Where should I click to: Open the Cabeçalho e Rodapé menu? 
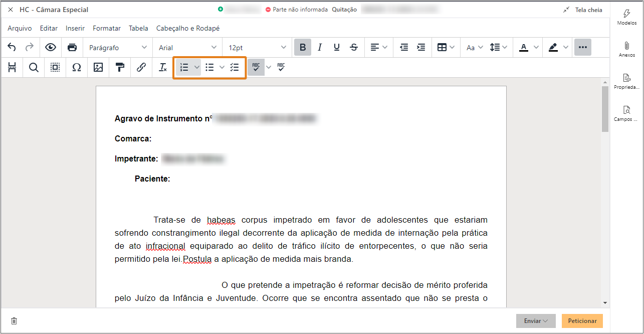tap(188, 28)
